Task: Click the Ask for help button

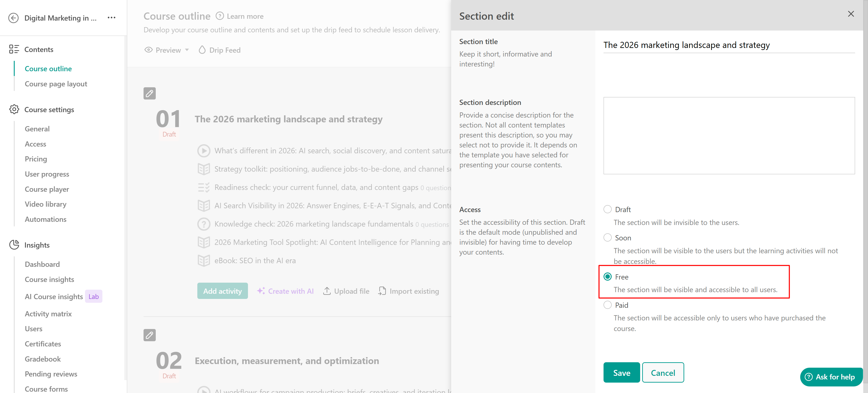Action: click(x=831, y=377)
